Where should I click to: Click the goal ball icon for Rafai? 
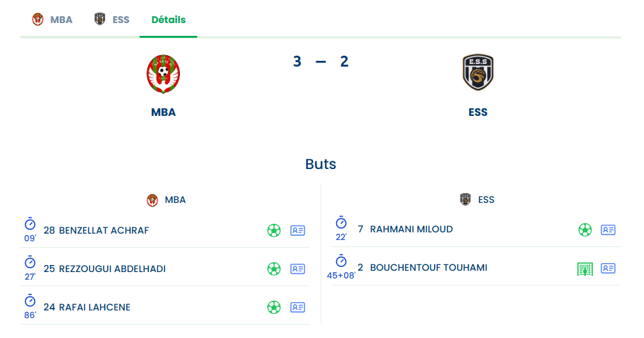(274, 307)
